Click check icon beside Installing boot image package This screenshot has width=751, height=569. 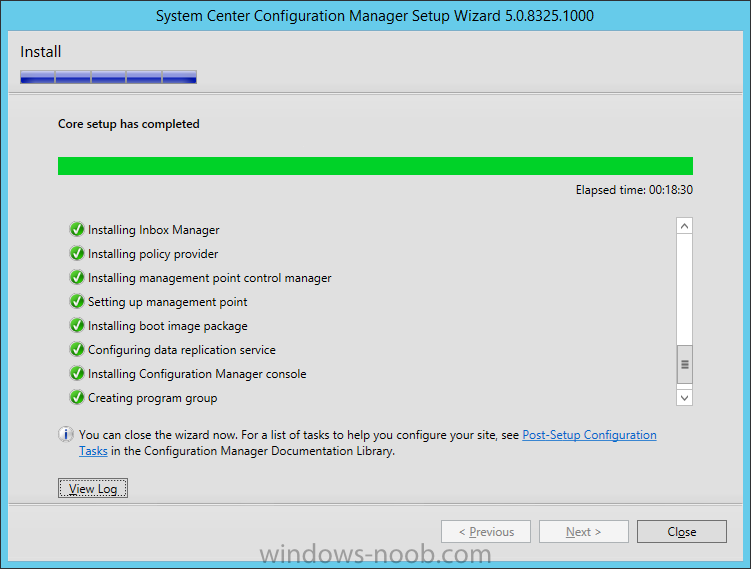point(77,325)
